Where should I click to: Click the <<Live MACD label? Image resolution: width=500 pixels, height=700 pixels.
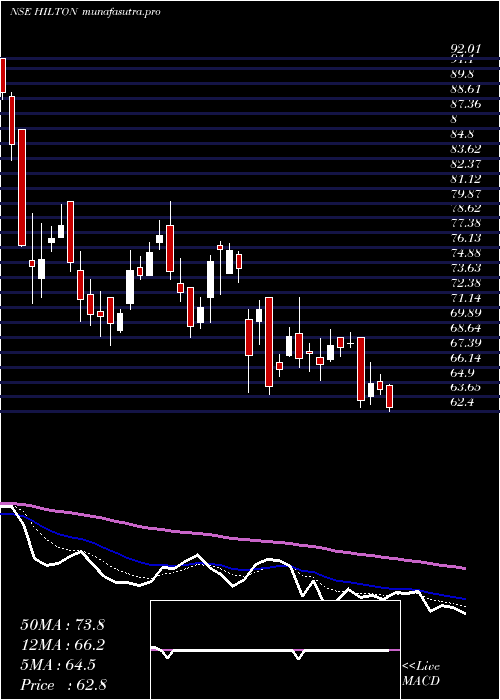point(421,674)
